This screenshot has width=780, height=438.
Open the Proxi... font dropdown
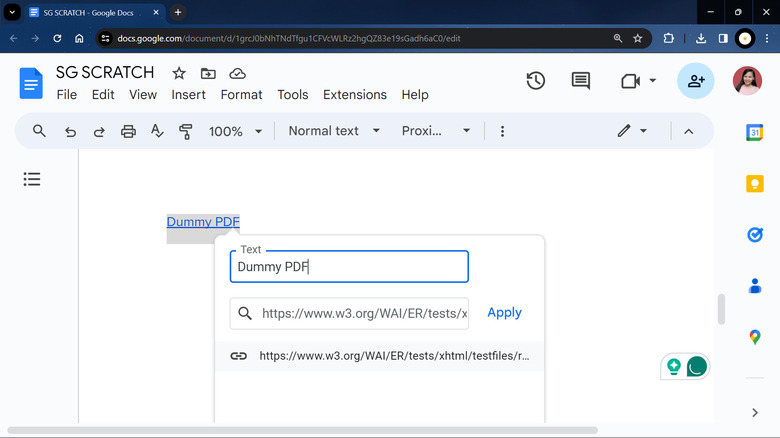click(436, 131)
